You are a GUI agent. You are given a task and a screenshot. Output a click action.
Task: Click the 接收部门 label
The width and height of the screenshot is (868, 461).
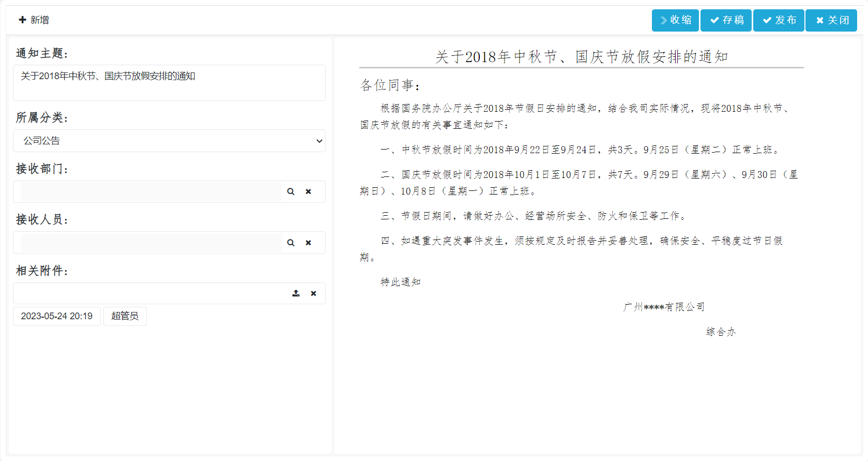pos(42,169)
